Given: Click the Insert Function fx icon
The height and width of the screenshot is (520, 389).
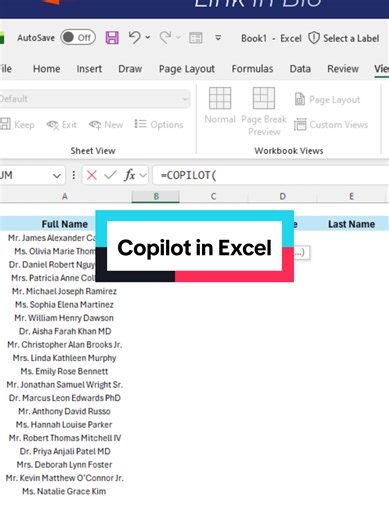Looking at the screenshot, I should (x=129, y=175).
